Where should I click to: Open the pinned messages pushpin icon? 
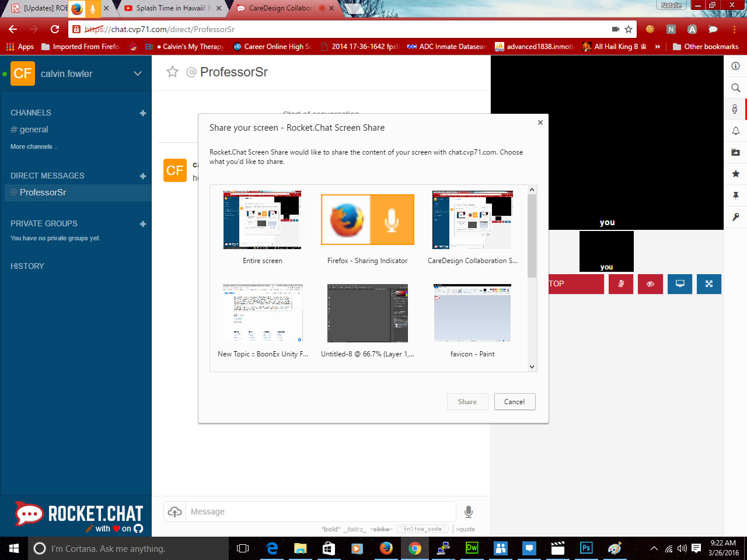coord(735,195)
